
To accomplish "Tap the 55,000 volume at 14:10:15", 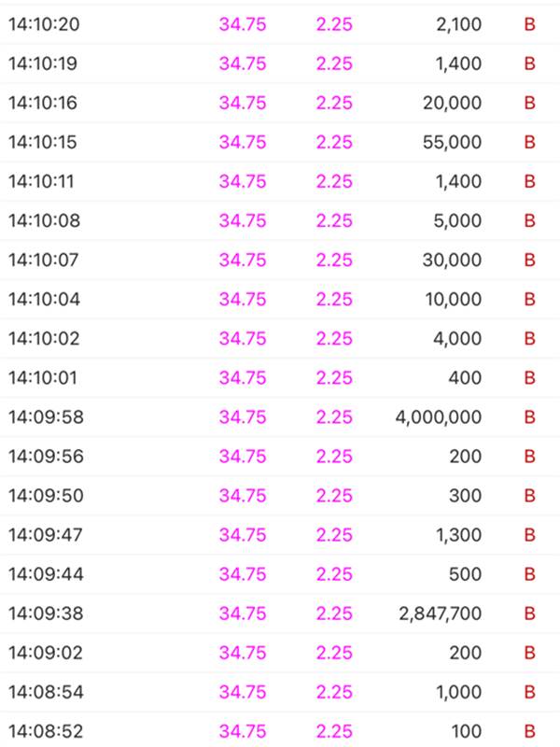I will (x=452, y=142).
